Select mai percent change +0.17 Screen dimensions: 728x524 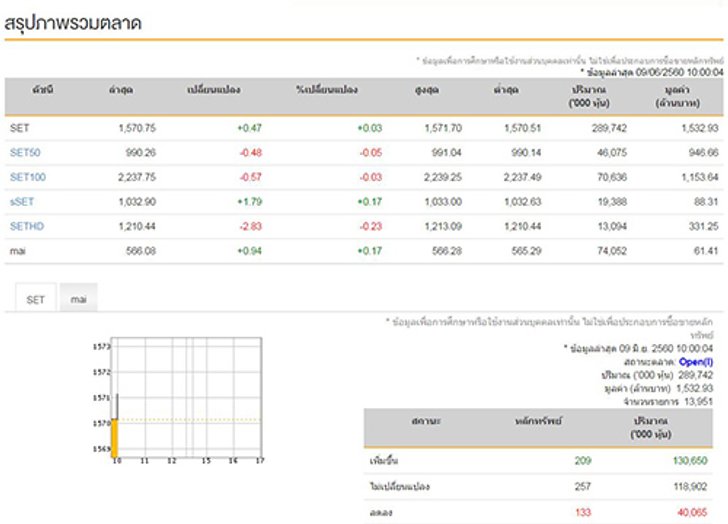370,251
